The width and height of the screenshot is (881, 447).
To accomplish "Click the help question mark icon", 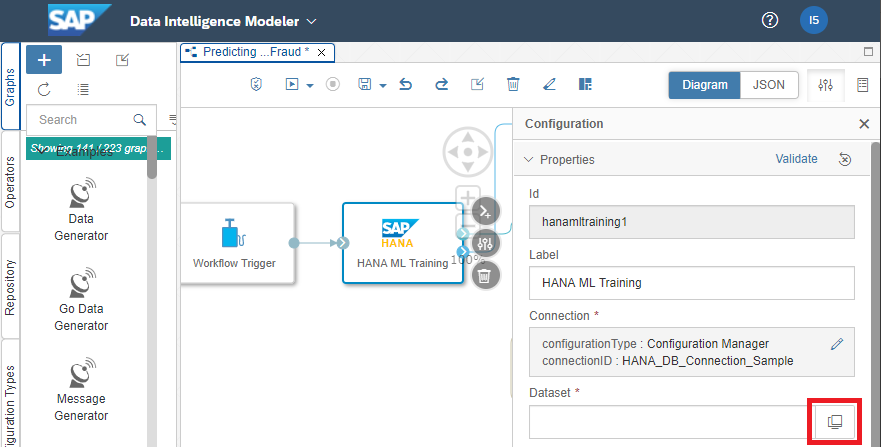I will [x=770, y=21].
